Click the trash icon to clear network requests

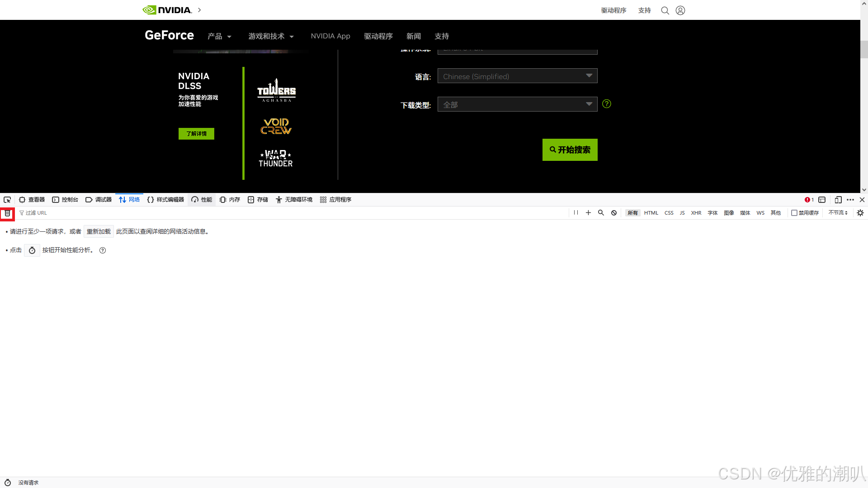pos(7,213)
